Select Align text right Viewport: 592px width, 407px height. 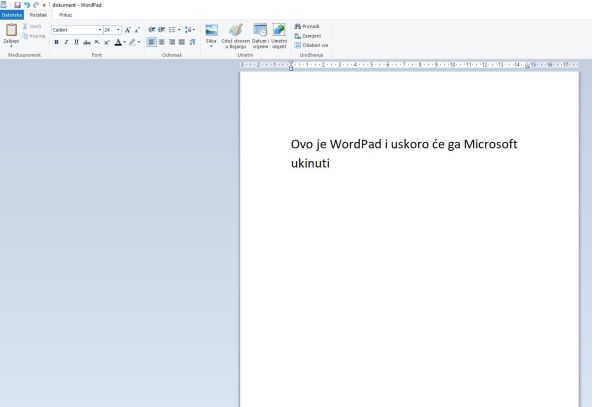pyautogui.click(x=172, y=42)
